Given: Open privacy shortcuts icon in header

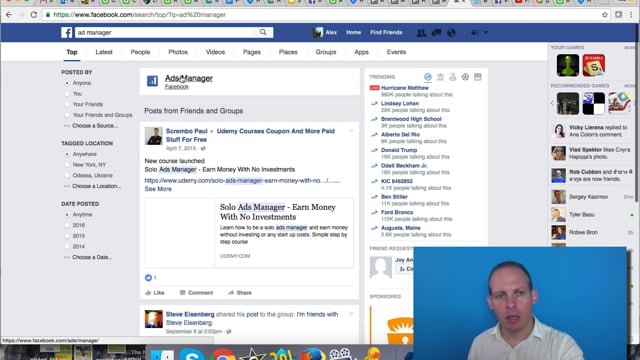Looking at the screenshot, I should tap(475, 33).
